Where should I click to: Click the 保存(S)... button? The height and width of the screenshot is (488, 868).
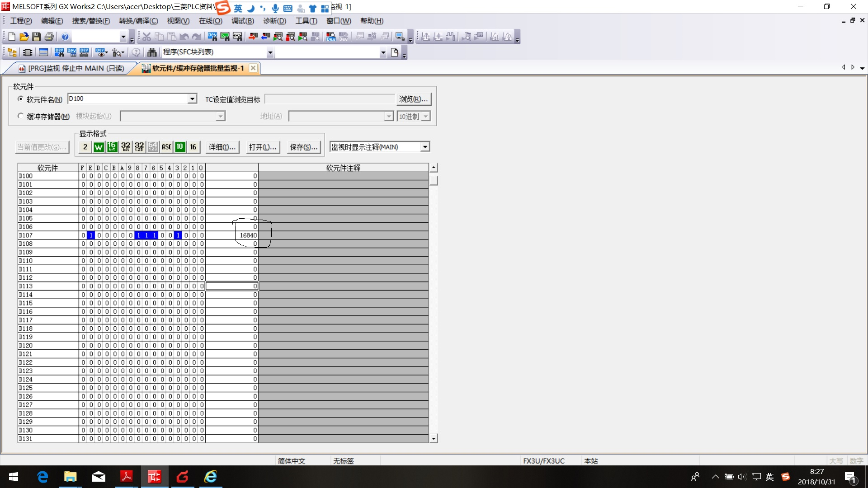[303, 147]
